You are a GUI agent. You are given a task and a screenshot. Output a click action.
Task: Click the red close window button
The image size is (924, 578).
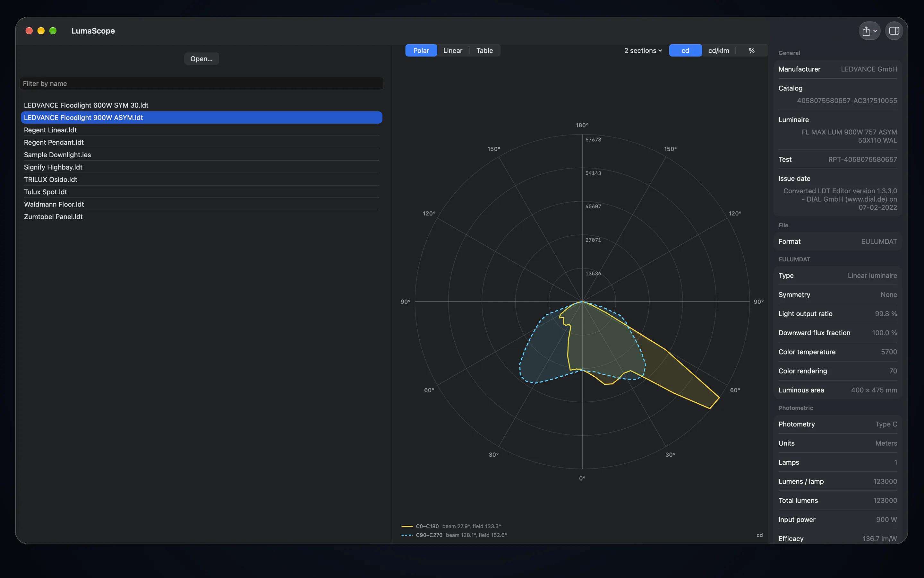click(29, 31)
